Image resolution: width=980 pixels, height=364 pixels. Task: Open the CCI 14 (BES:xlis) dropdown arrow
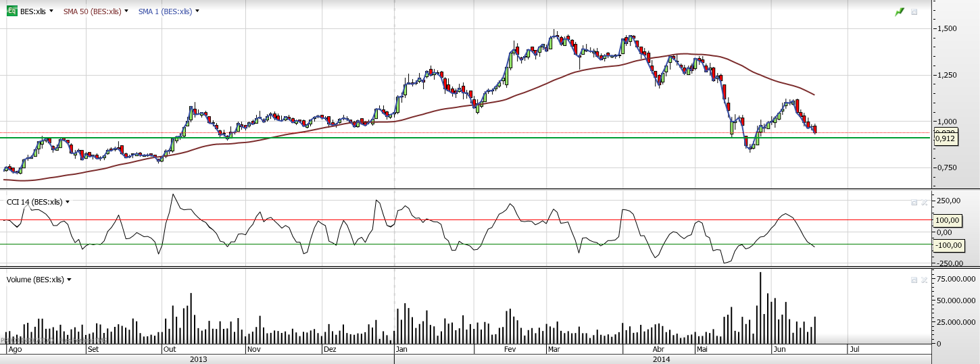click(x=68, y=202)
